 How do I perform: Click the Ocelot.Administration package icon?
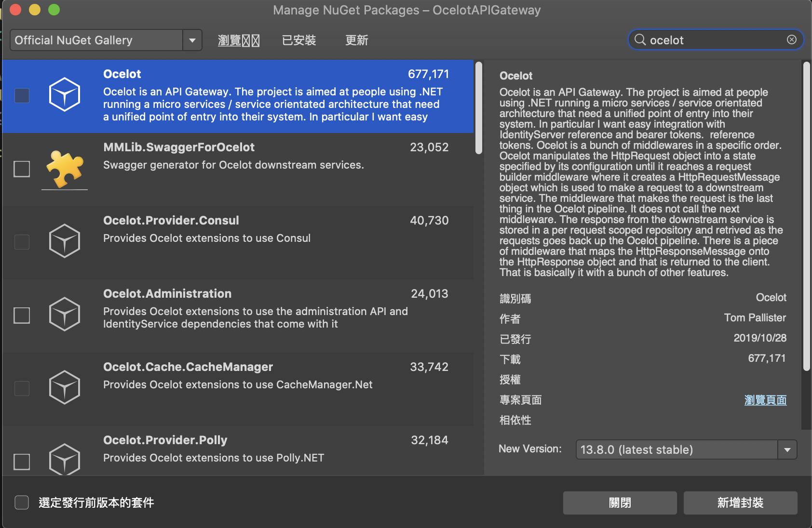[x=64, y=314]
